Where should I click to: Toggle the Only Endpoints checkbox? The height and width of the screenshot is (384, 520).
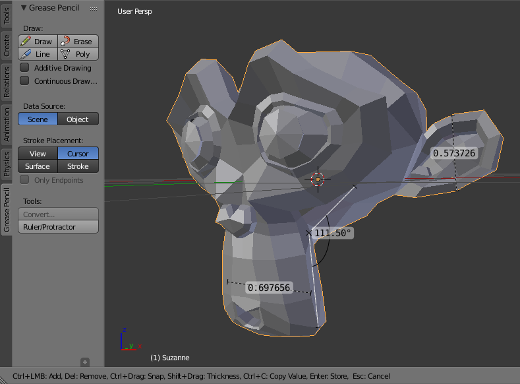pyautogui.click(x=24, y=180)
